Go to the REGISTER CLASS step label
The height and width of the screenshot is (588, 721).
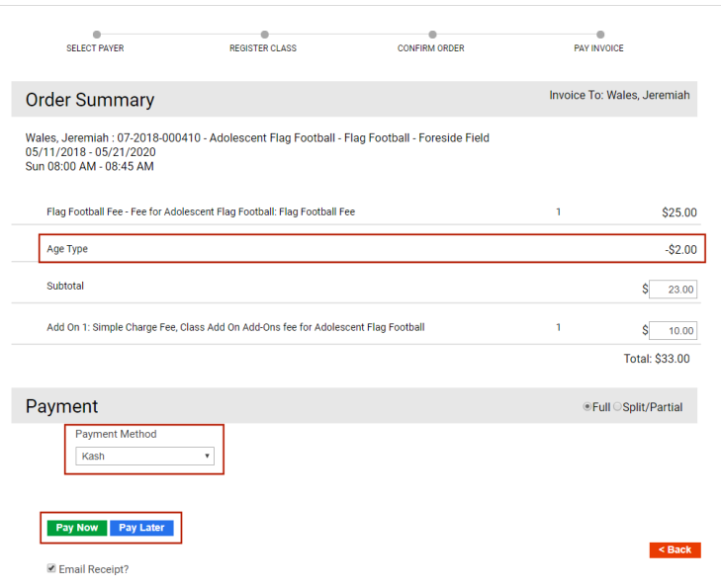pos(263,48)
